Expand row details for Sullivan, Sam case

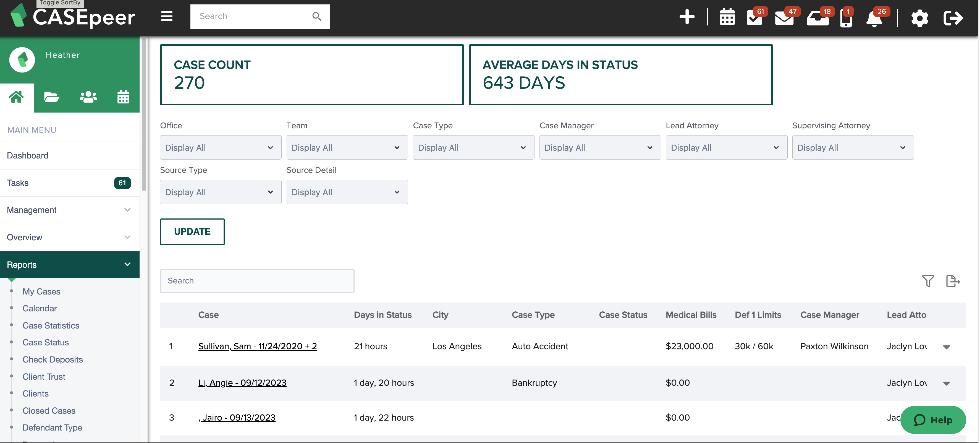click(947, 346)
